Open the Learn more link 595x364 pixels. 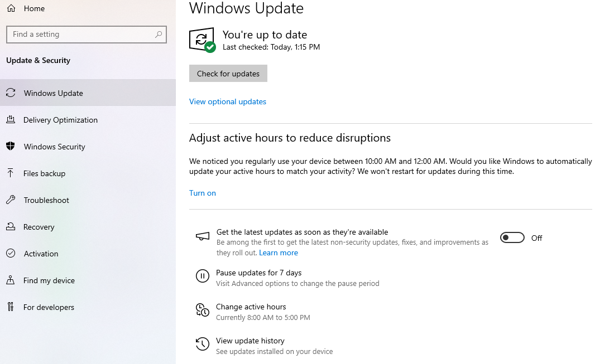click(x=279, y=253)
